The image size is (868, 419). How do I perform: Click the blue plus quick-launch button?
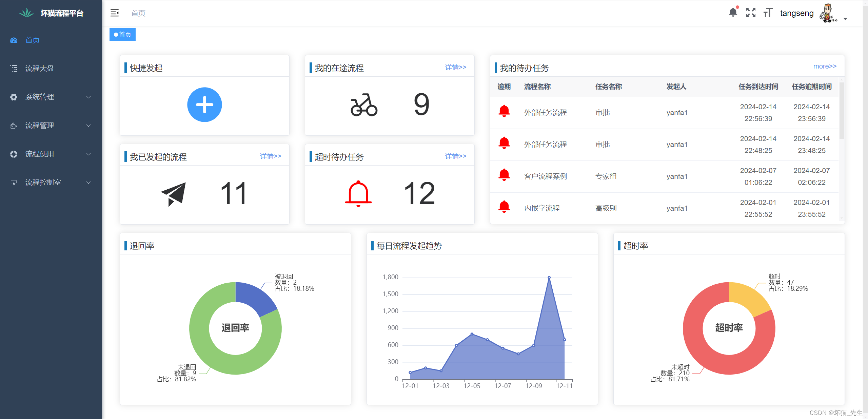[204, 104]
